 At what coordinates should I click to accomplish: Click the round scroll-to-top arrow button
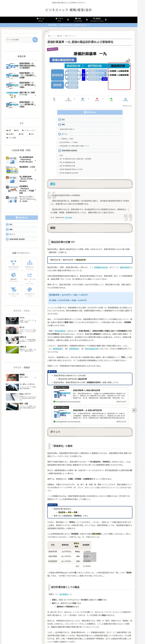[134, 410]
